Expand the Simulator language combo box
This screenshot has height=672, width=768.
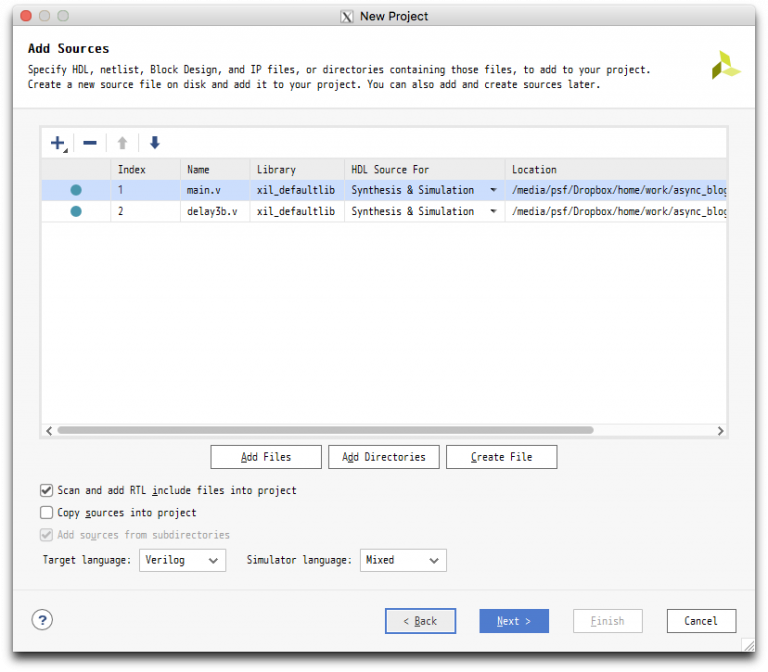pyautogui.click(x=403, y=560)
